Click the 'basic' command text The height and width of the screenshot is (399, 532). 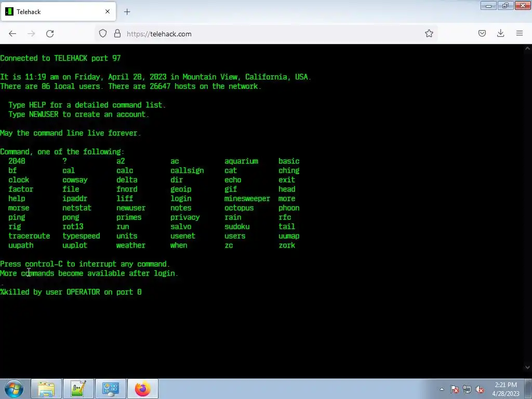pos(289,161)
